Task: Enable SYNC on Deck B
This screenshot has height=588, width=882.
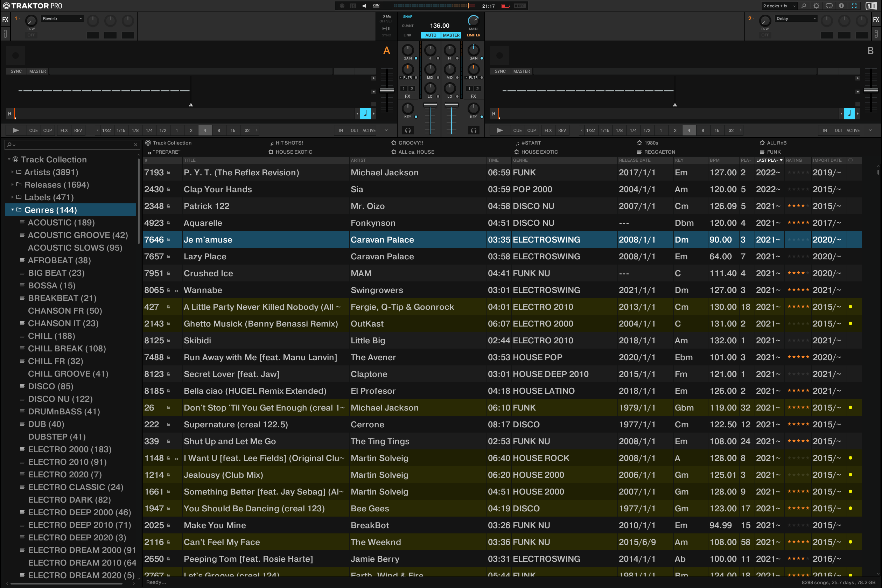Action: (x=500, y=71)
